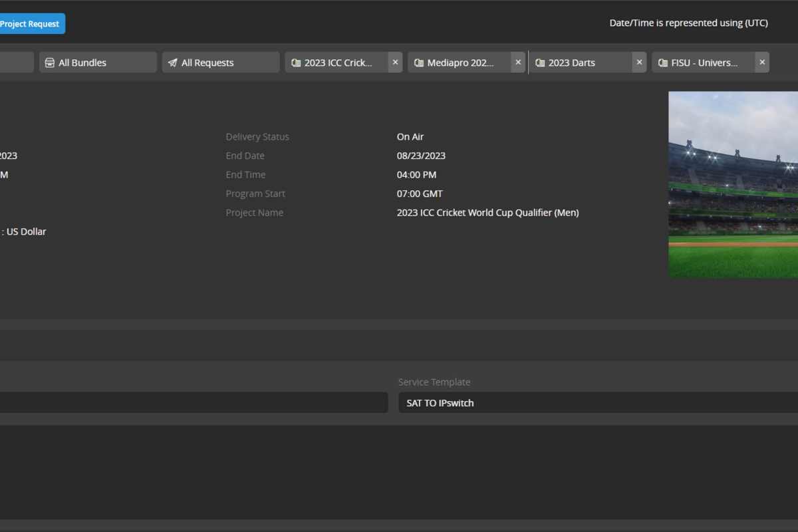The height and width of the screenshot is (532, 798).
Task: Click the empty field left of Service Template
Action: tap(193, 402)
